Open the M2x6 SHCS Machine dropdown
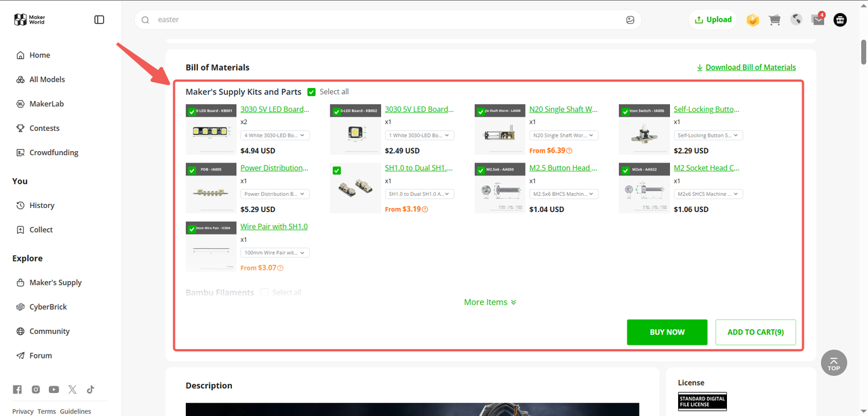This screenshot has width=868, height=416. (708, 194)
